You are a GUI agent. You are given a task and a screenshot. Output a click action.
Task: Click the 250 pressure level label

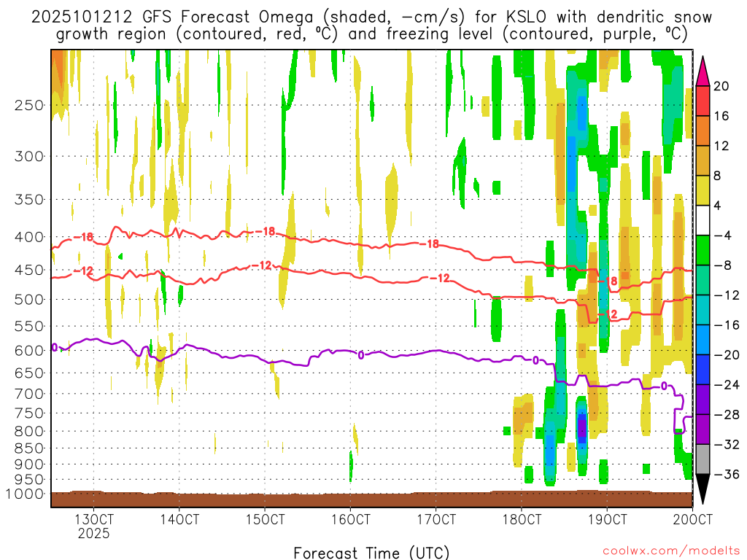29,105
